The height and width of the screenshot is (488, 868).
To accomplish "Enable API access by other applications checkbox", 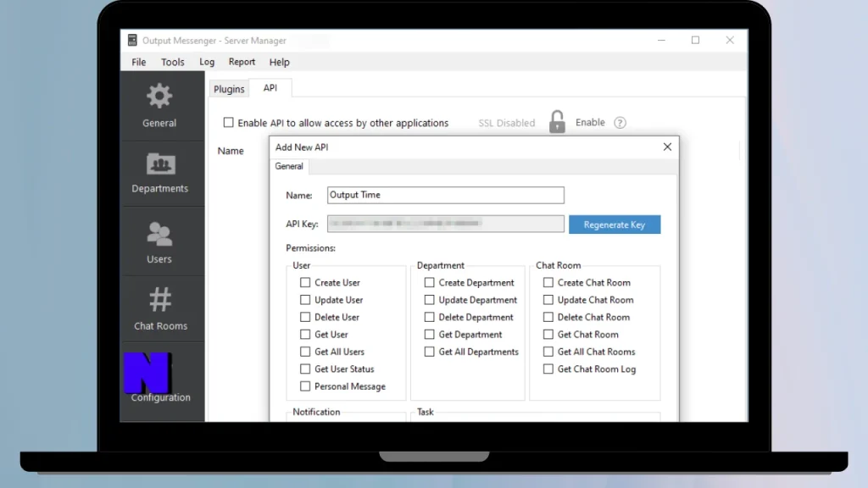I will click(x=229, y=122).
